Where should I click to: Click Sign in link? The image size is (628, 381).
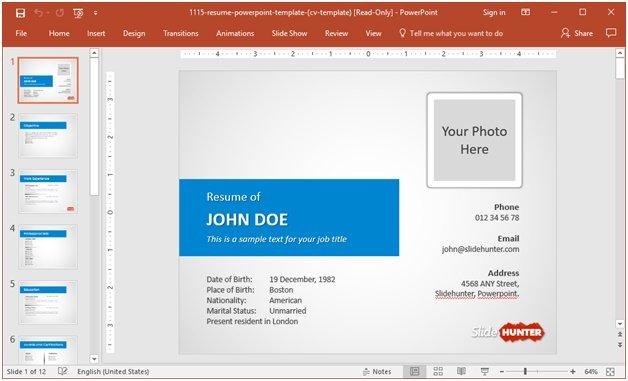[494, 12]
